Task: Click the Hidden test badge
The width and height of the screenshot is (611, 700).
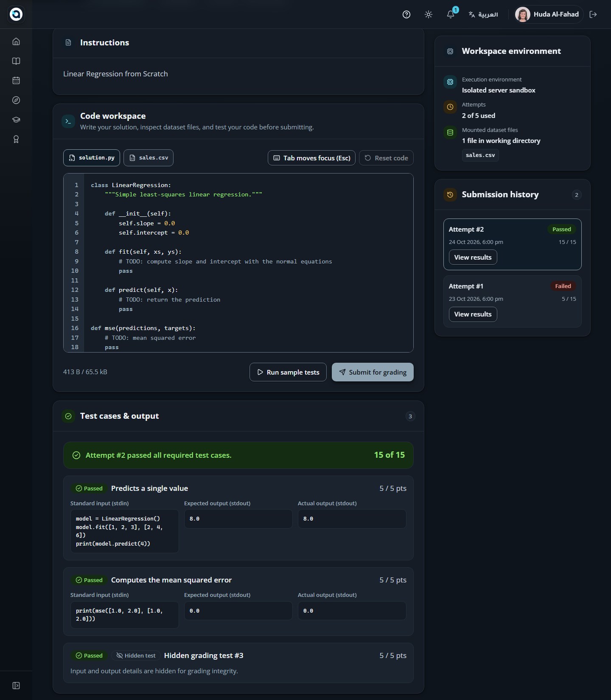Action: (136, 655)
